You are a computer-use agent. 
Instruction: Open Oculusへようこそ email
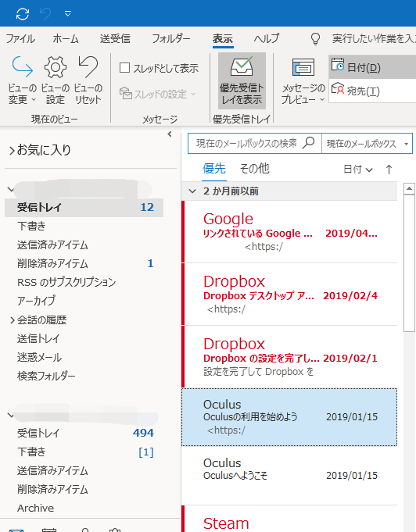click(x=289, y=475)
